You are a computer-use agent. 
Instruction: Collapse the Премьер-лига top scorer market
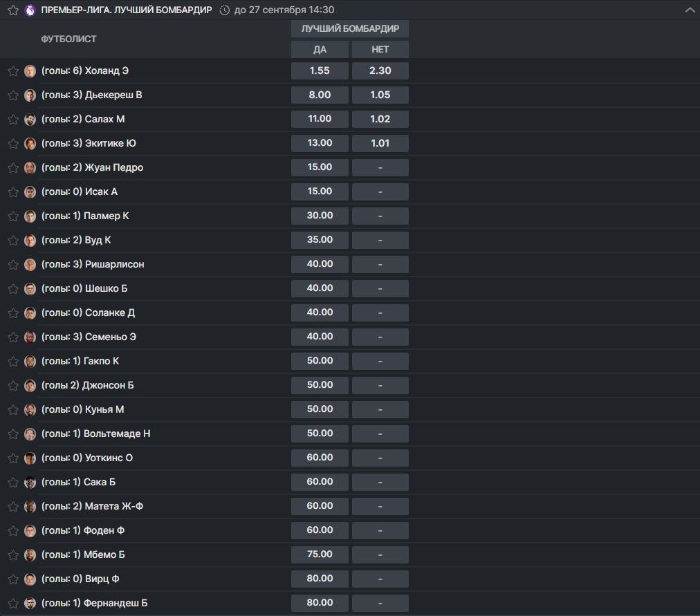[689, 10]
